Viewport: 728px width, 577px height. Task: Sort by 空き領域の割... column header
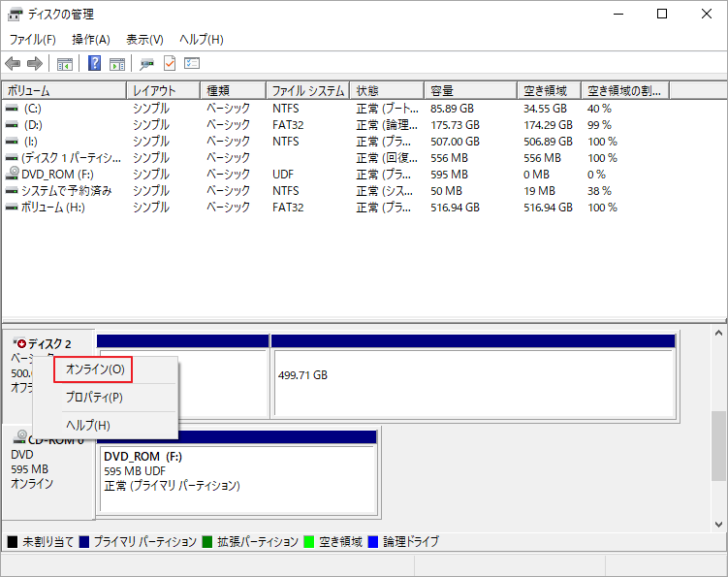(x=625, y=90)
